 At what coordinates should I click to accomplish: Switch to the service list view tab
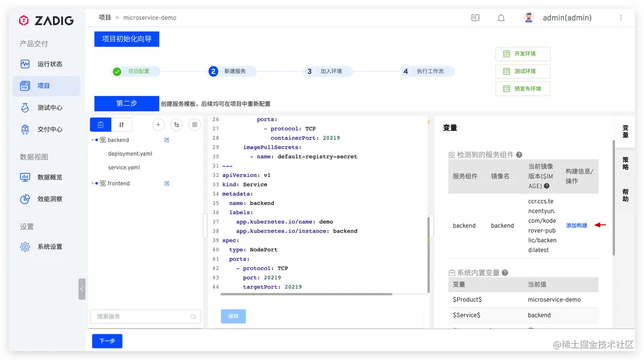101,125
